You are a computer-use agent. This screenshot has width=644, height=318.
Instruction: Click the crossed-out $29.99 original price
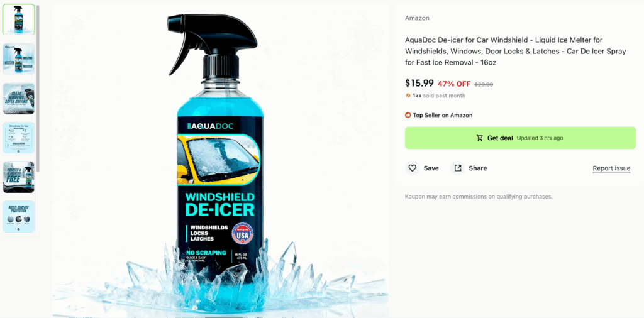point(484,84)
